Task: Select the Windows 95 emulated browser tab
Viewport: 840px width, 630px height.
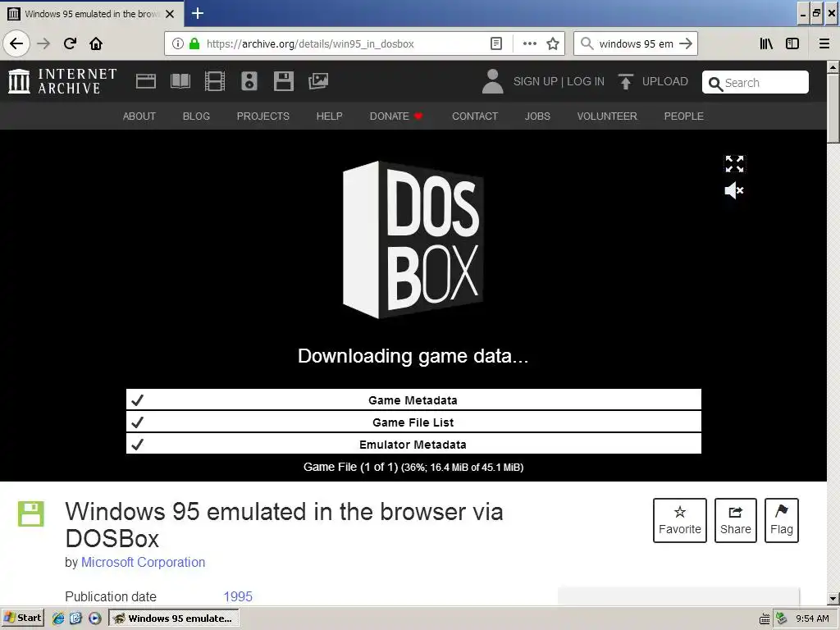Action: (92, 14)
